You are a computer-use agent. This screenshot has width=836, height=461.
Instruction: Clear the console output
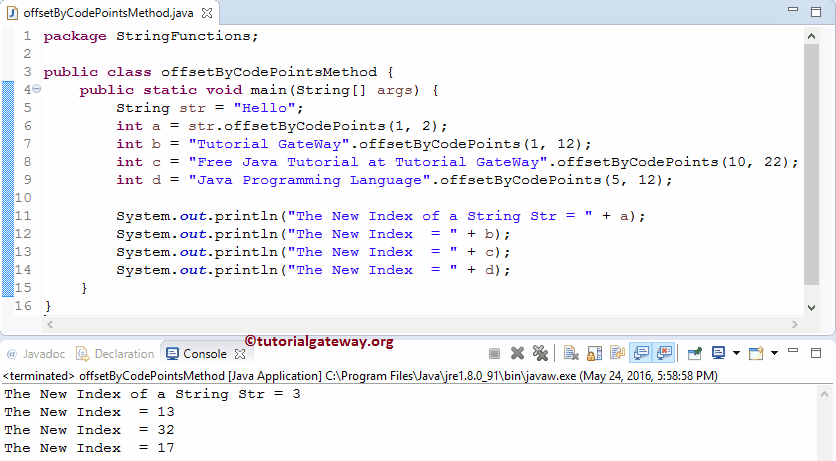571,353
